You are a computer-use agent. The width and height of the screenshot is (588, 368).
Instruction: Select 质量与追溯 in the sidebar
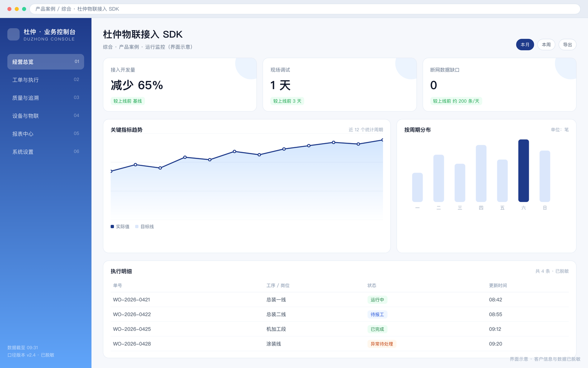[x=46, y=98]
